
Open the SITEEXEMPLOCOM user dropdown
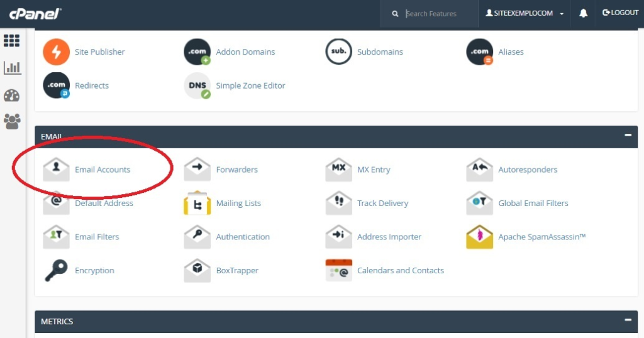(x=525, y=13)
